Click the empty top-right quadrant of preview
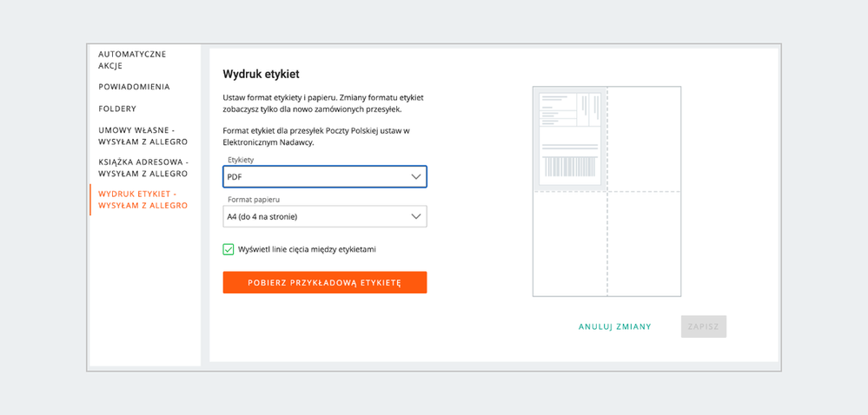 [644, 139]
